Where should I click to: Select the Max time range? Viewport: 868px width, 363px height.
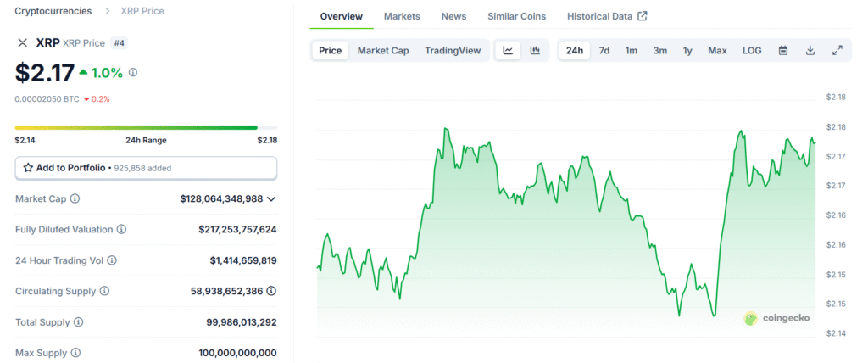point(717,50)
